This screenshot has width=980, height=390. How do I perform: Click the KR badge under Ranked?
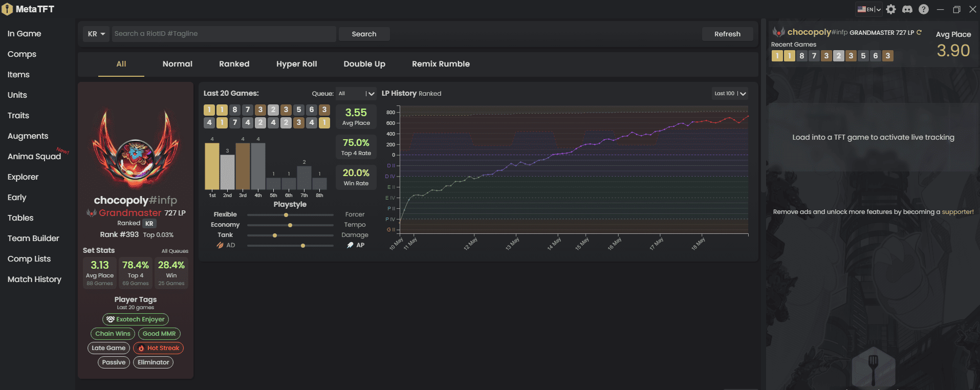pos(149,224)
